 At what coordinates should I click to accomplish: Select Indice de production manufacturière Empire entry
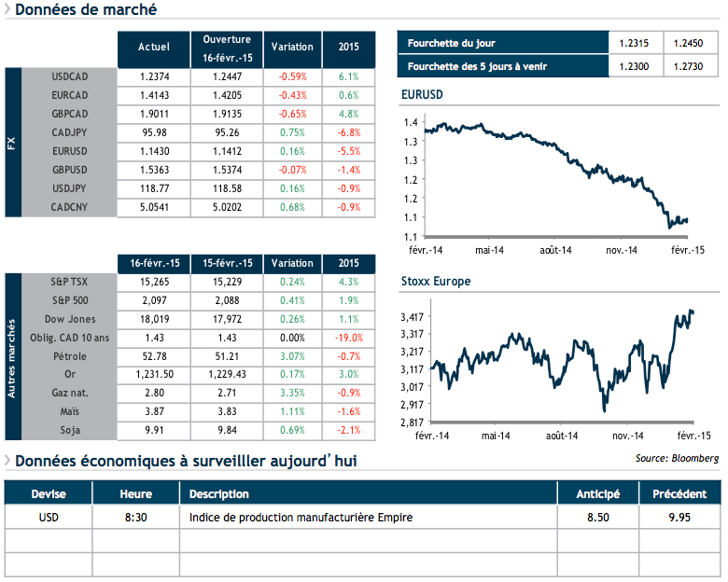pyautogui.click(x=300, y=517)
